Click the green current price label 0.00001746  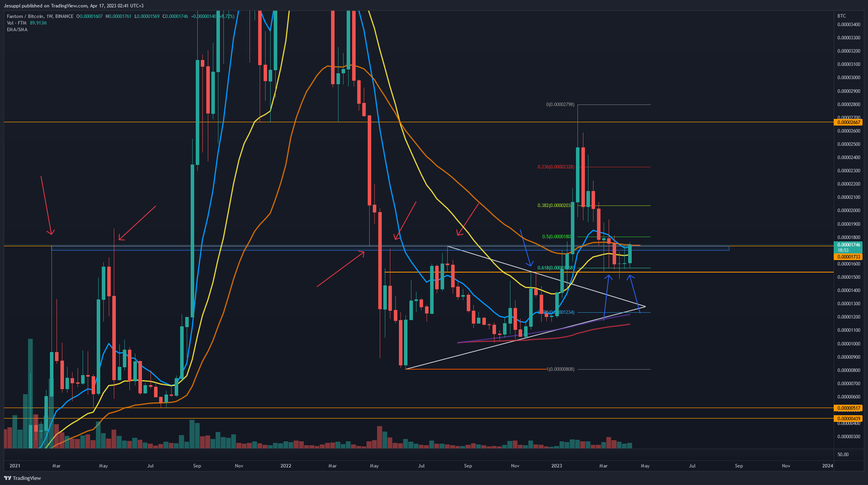848,245
